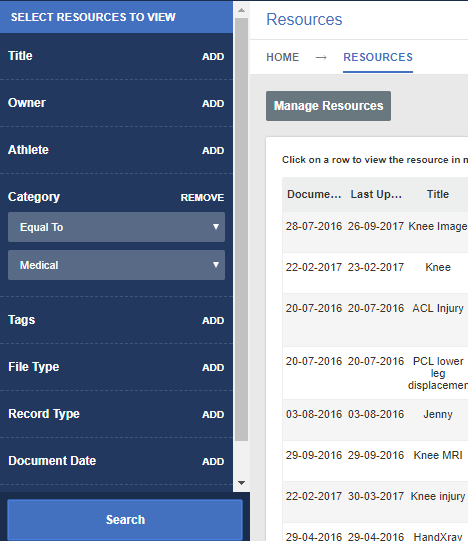Open the Knee MRI resource row
Screen dimensions: 468x541
tap(375, 461)
